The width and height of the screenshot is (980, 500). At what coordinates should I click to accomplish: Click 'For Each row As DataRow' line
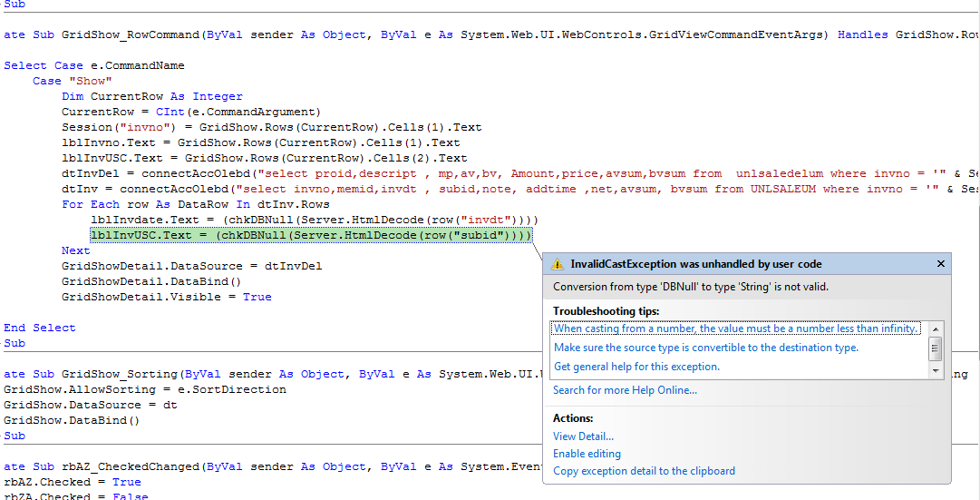click(x=195, y=205)
